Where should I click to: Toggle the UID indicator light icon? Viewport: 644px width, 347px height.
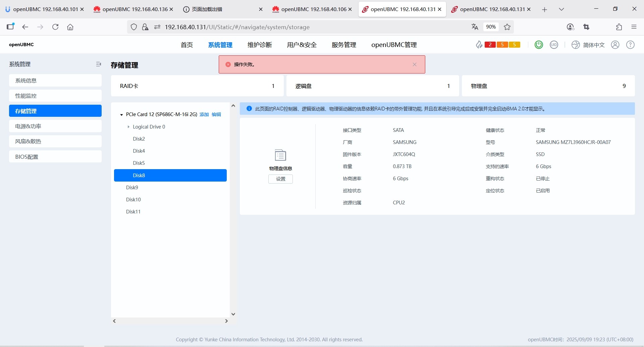point(554,45)
